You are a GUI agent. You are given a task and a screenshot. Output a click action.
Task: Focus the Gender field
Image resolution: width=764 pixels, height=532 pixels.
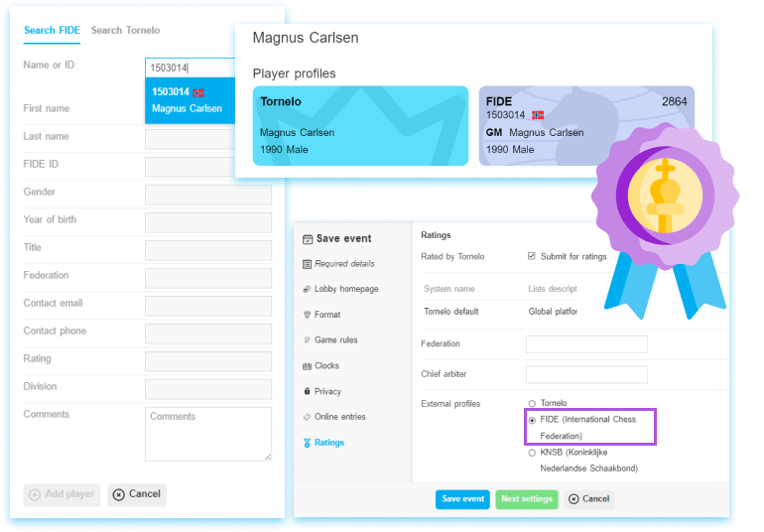[x=208, y=196]
